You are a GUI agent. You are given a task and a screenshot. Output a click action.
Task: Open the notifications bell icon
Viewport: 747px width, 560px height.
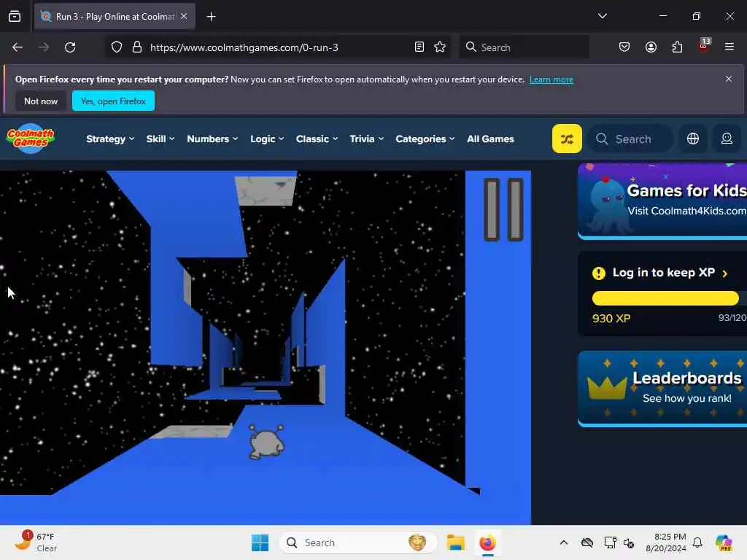tap(697, 542)
